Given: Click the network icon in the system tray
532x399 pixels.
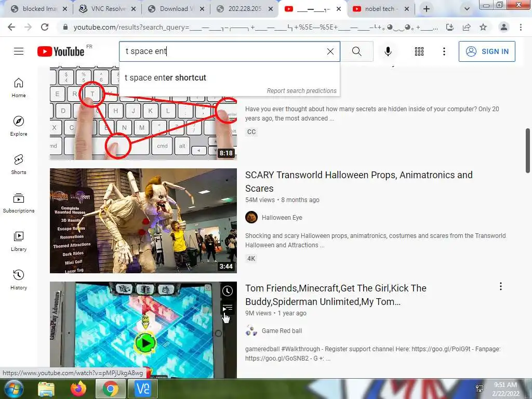Looking at the screenshot, I should coord(480,389).
